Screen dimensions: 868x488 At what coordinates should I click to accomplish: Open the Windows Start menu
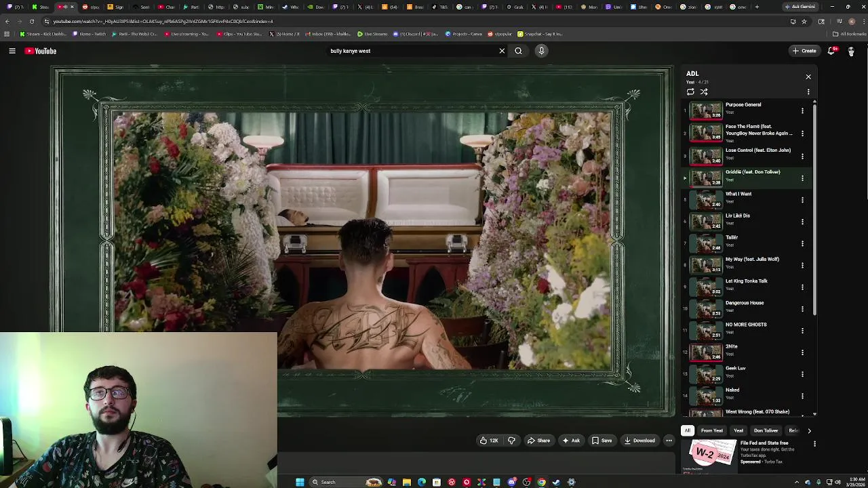point(300,482)
